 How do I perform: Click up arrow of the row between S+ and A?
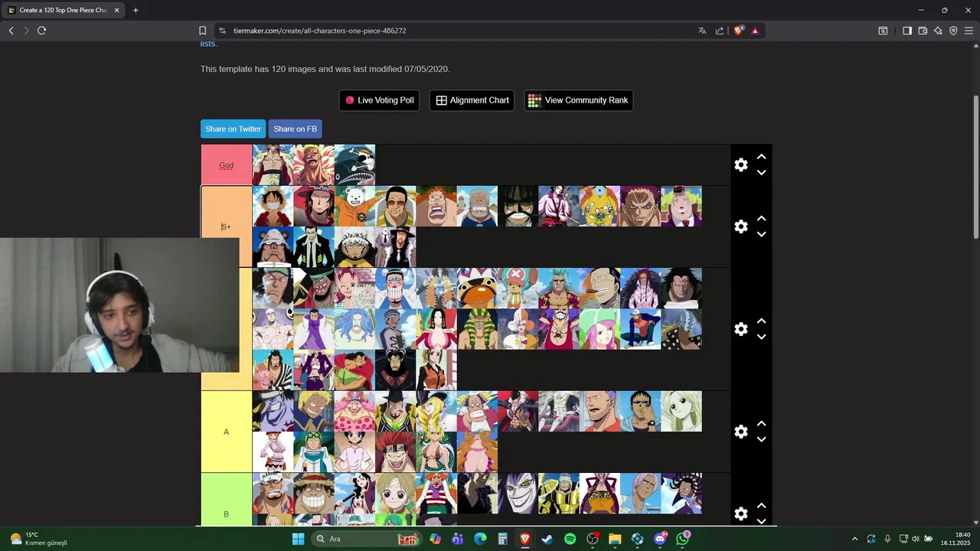tap(761, 321)
